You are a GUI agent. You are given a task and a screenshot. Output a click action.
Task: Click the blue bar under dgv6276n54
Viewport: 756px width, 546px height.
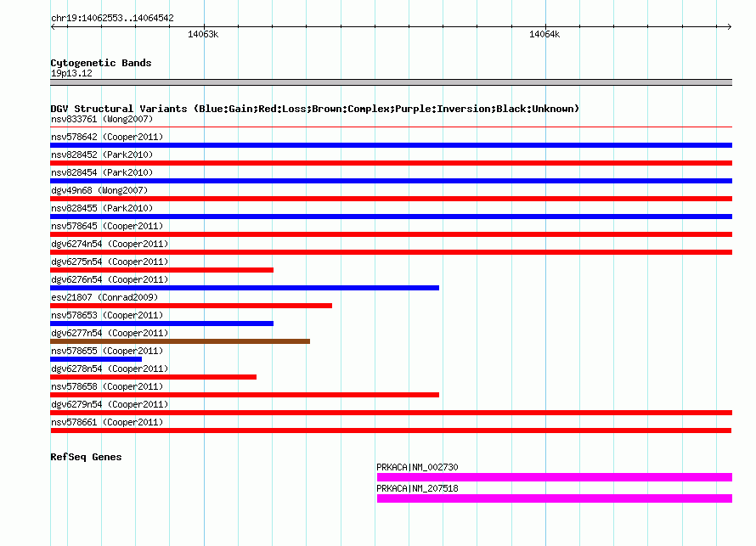point(245,288)
